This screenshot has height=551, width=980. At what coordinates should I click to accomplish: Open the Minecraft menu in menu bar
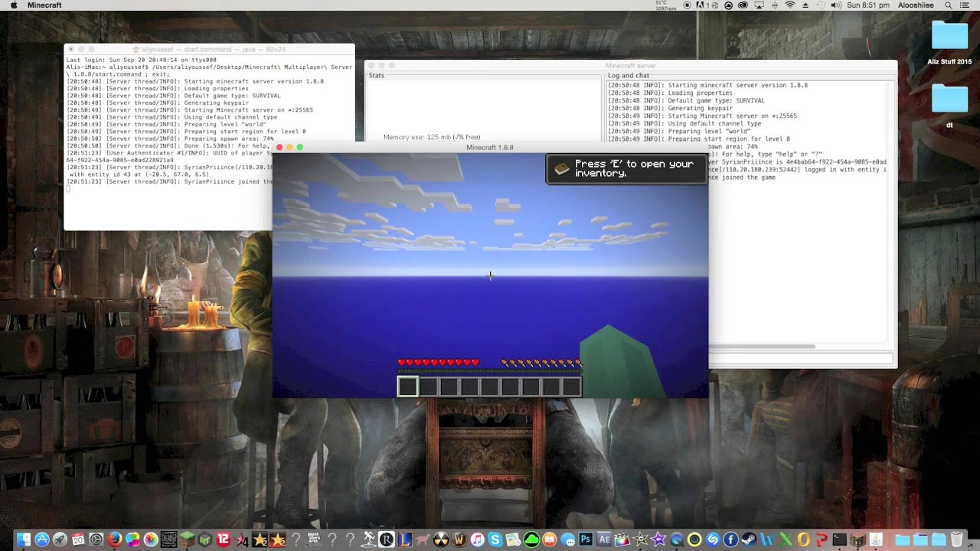pos(44,5)
